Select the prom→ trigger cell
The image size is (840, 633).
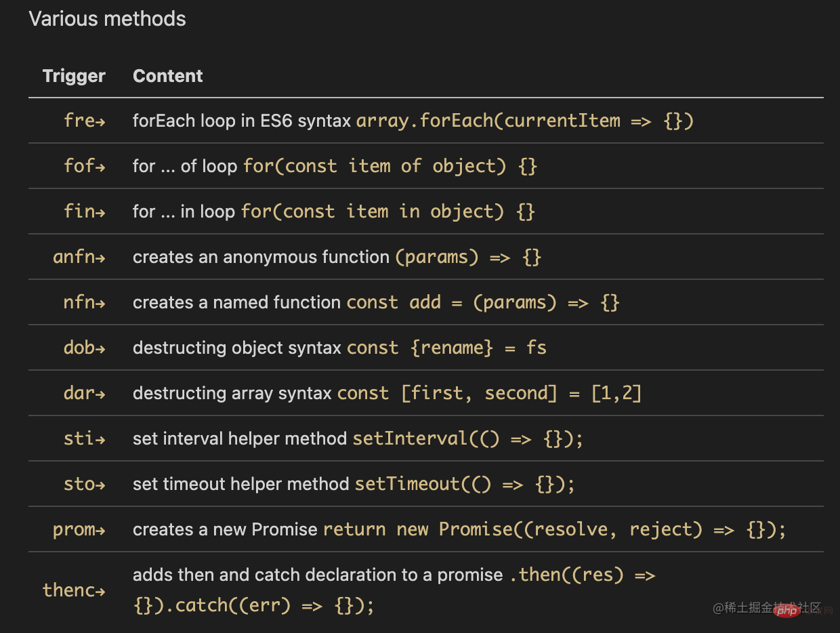tap(79, 529)
